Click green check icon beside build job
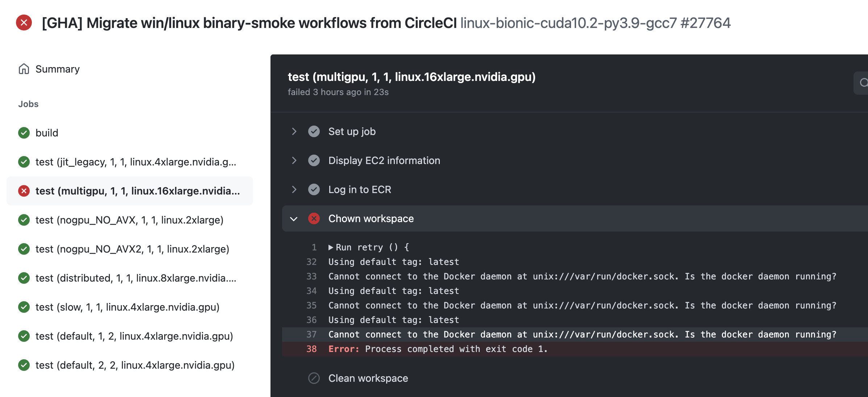Screen dimensions: 868x397 click(x=24, y=133)
